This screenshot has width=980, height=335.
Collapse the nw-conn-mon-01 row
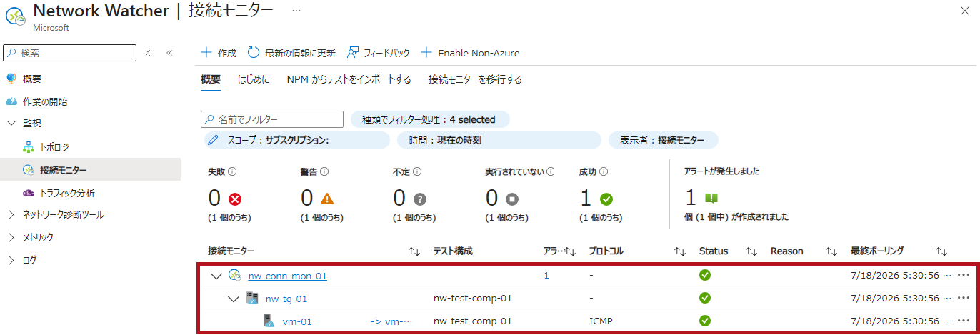216,276
